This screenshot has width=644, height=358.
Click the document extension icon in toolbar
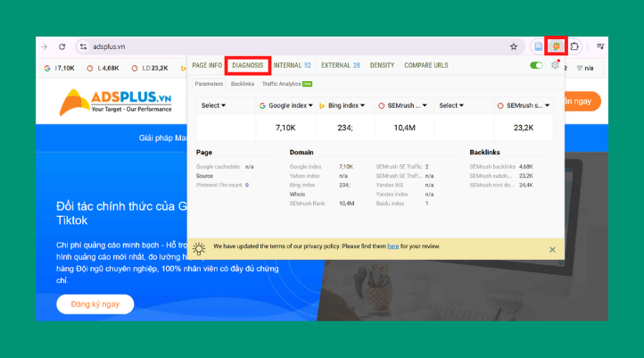click(x=538, y=46)
